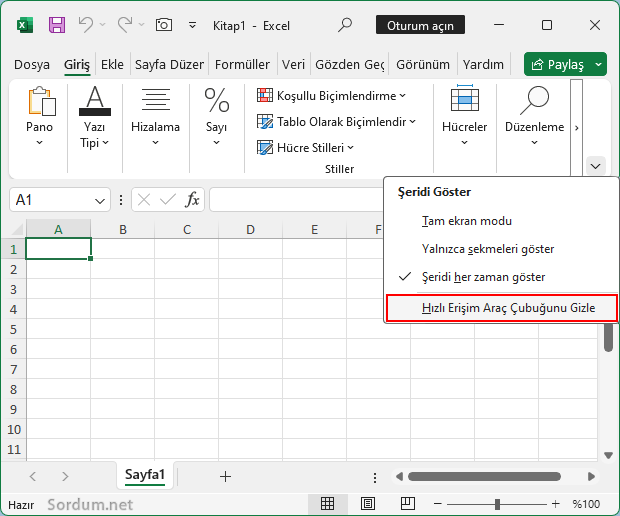
Task: Select column B header
Action: (123, 229)
